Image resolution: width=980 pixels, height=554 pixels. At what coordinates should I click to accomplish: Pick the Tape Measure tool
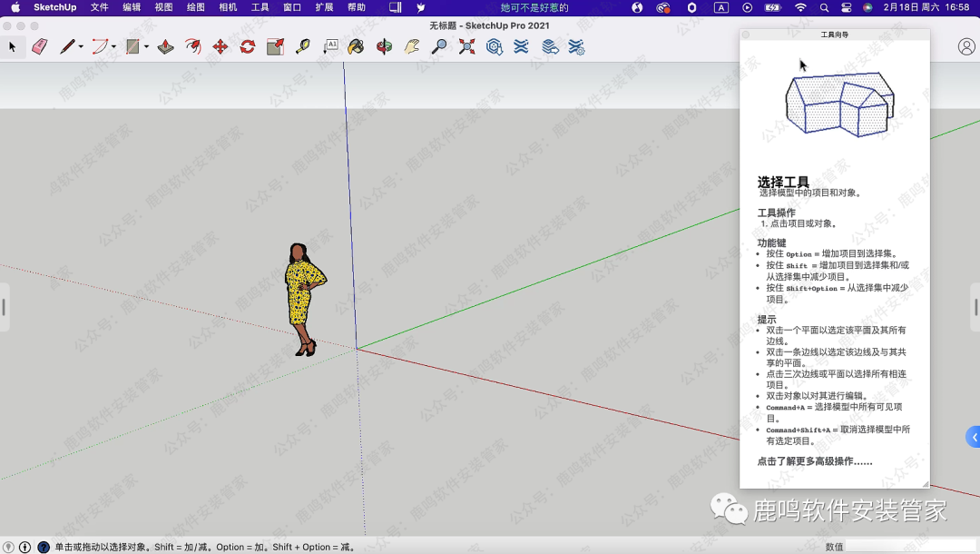click(302, 46)
